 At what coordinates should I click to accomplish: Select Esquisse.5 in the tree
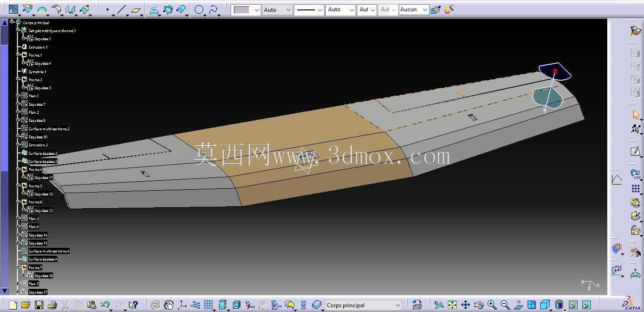(x=42, y=88)
